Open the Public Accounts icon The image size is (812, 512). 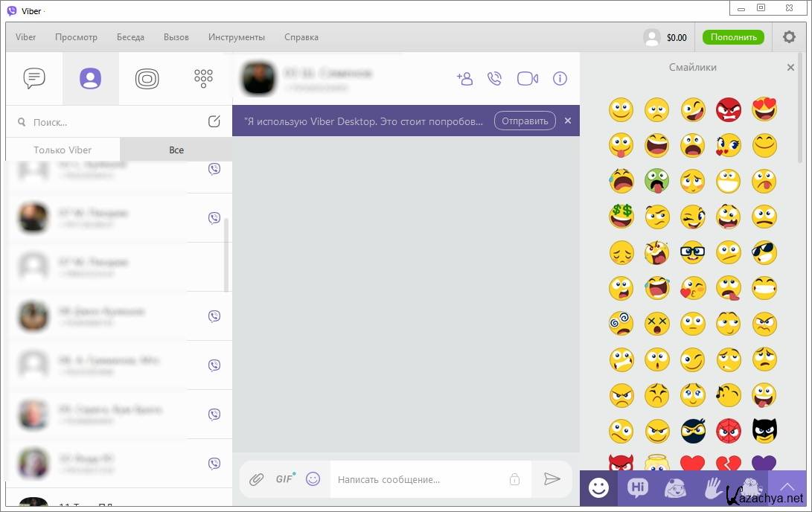tap(147, 78)
